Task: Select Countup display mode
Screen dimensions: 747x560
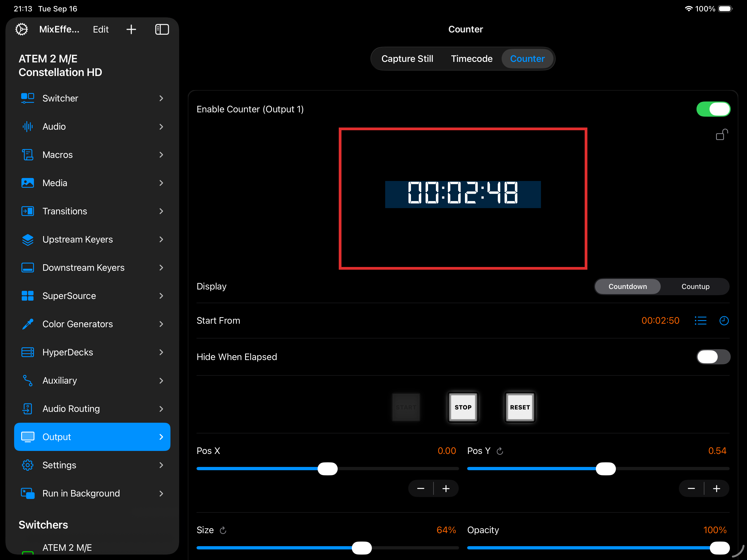Action: 695,286
